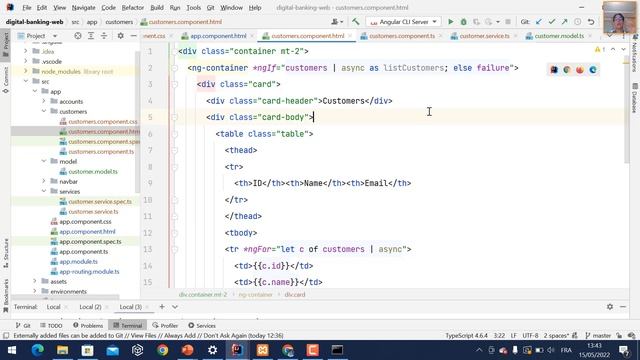Open the Project view dropdown
The image size is (640, 360).
38,36
